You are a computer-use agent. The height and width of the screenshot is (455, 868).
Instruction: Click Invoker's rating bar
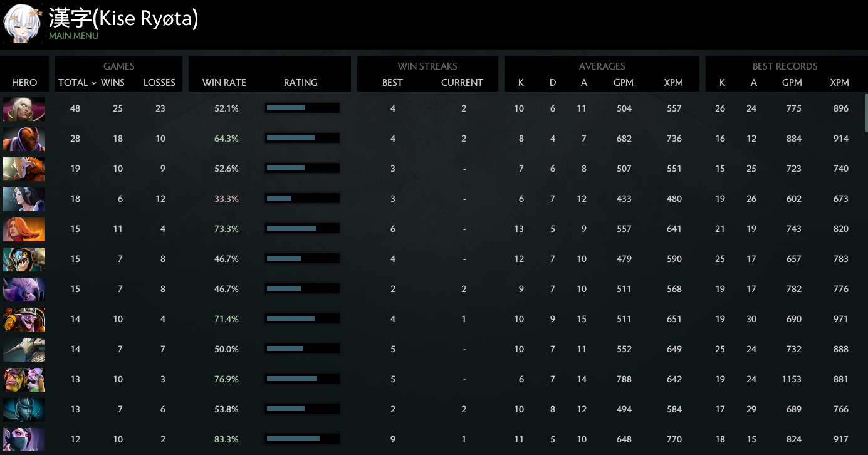point(302,108)
